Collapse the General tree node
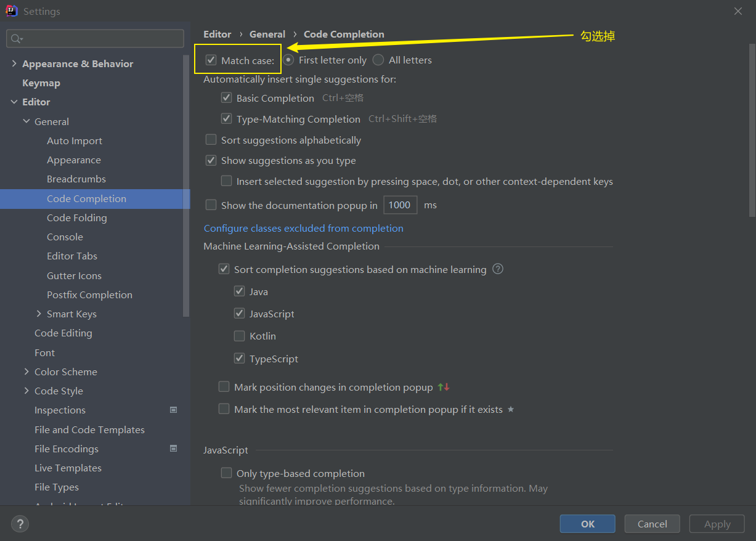Viewport: 756px width, 541px height. click(x=26, y=121)
